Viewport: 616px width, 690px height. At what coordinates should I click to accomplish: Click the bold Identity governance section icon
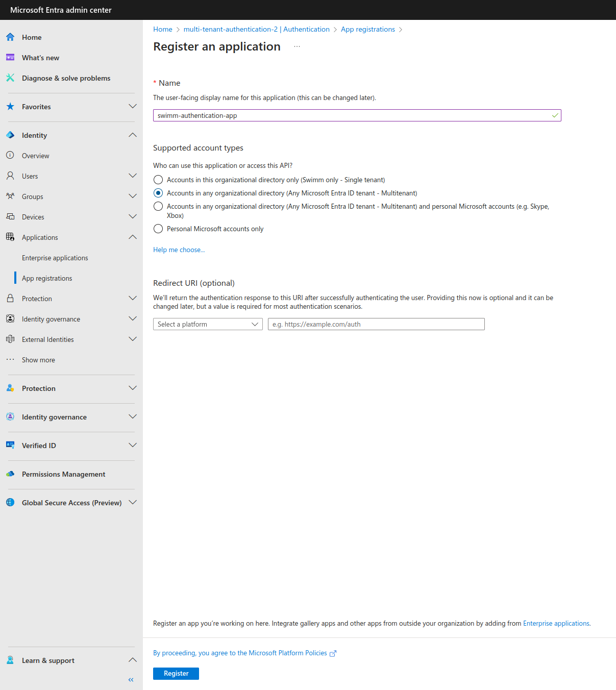tap(10, 416)
